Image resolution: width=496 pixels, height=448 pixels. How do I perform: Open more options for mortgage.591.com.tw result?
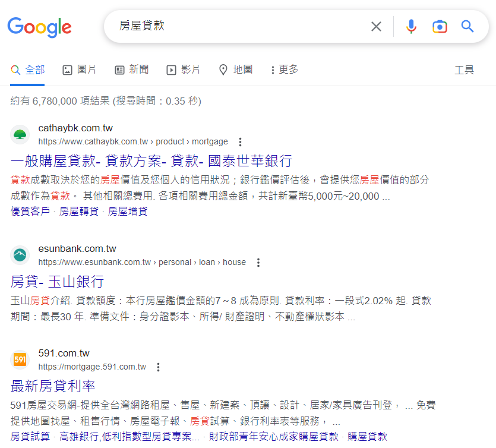(x=158, y=367)
